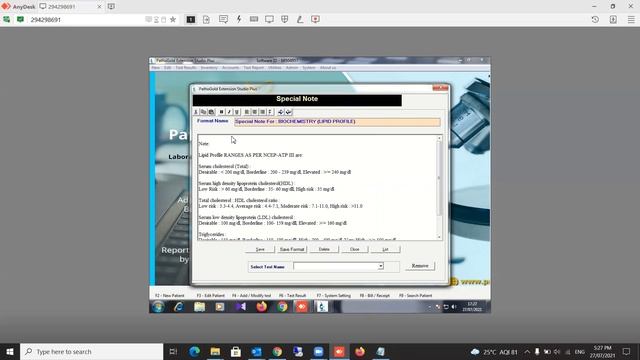Open AnyDesk session history icon
Image resolution: width=640 pixels, height=360 pixels.
(x=595, y=19)
